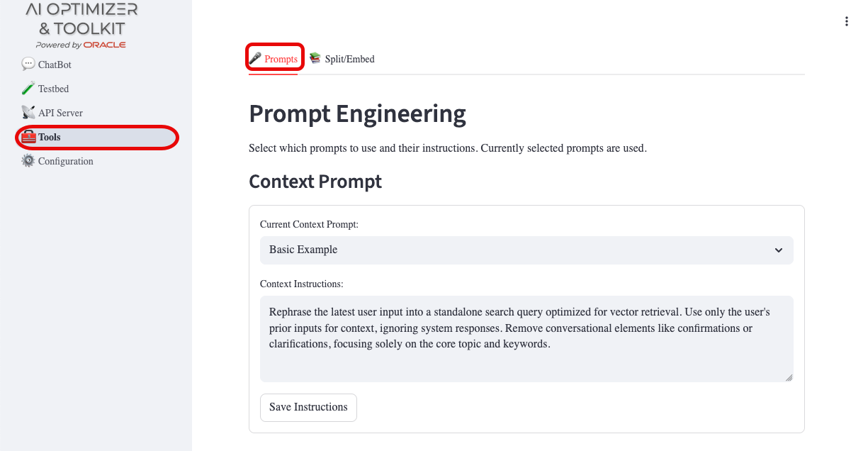This screenshot has width=868, height=451.
Task: Click the books icon beside Split/Embed
Action: [x=315, y=58]
